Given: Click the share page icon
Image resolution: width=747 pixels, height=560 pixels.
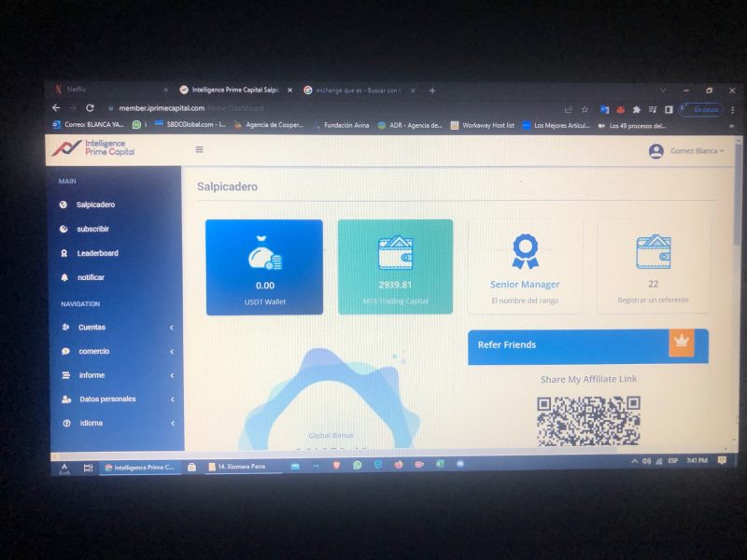Looking at the screenshot, I should 568,109.
